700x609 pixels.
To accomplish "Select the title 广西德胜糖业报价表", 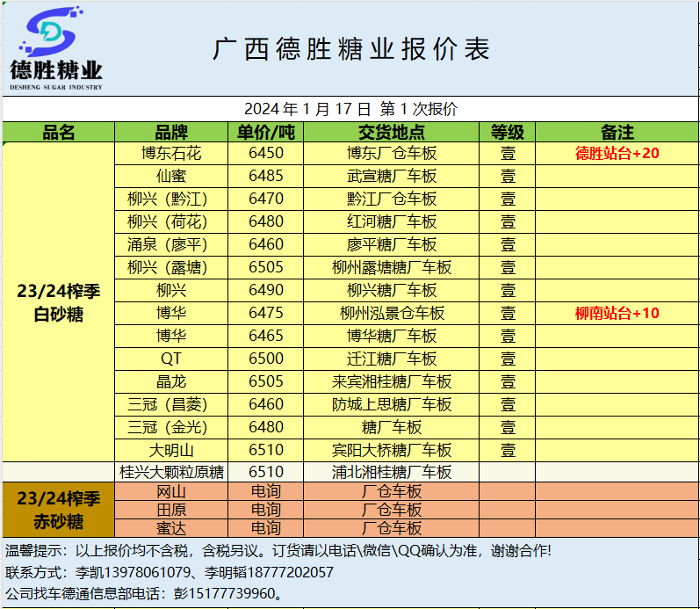I will point(351,48).
